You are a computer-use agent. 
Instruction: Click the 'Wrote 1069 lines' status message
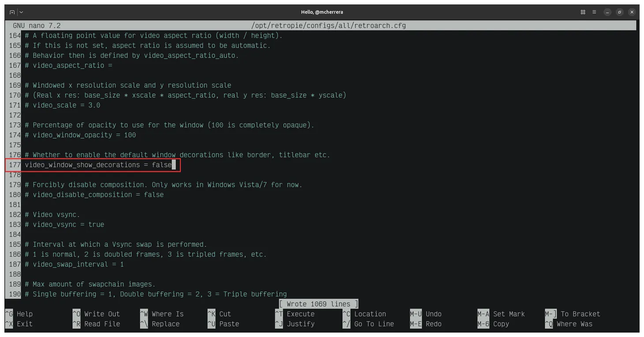tap(318, 304)
